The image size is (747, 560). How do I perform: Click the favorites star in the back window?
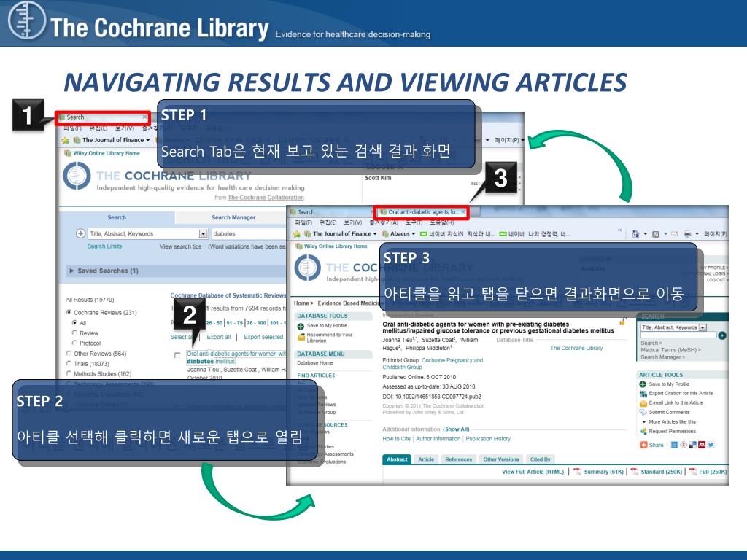click(65, 140)
